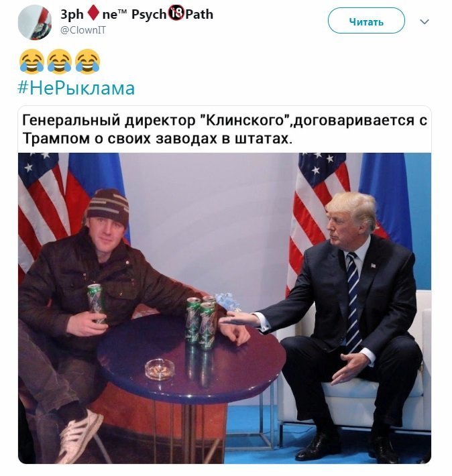Click the Читать follow button
The height and width of the screenshot is (476, 452).
tap(366, 21)
